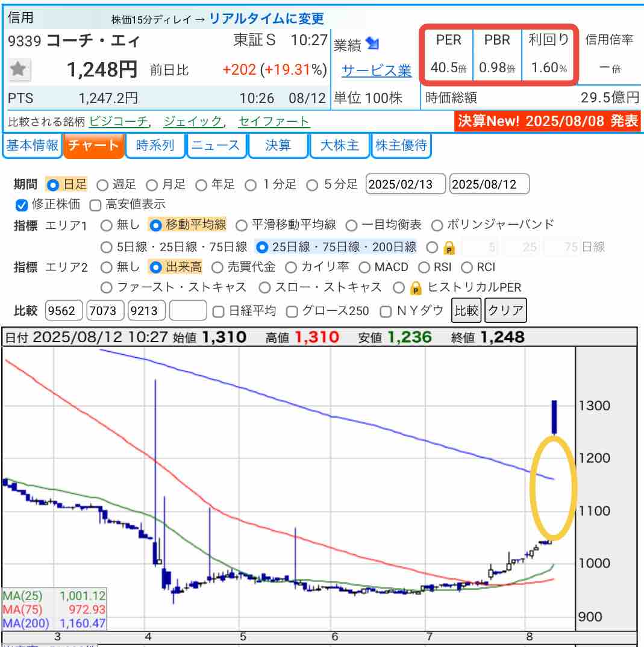Click the 時価総額 29.5億円 value

[610, 98]
